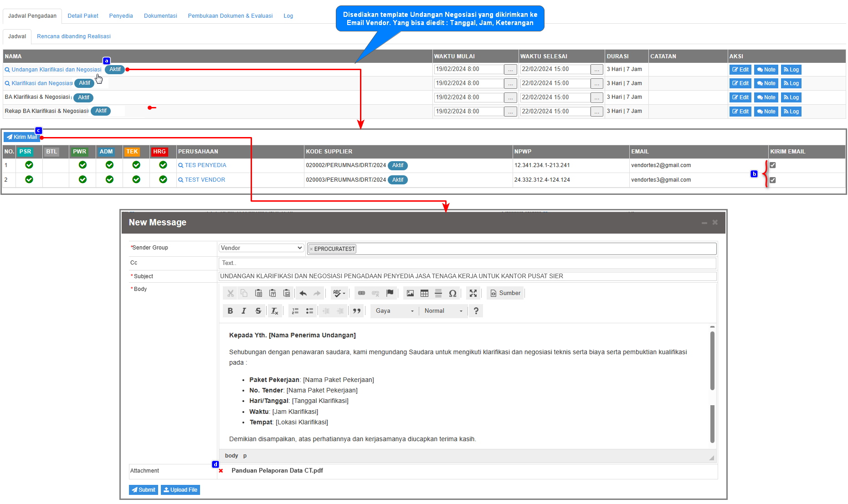Screen dimensions: 848x504
Task: Insert an image into the message body
Action: pyautogui.click(x=410, y=293)
